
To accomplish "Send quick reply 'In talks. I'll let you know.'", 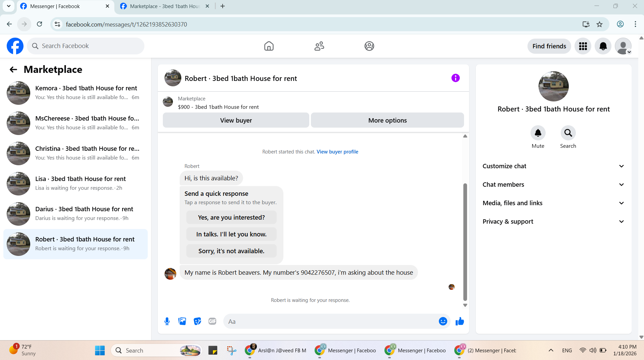I will pos(231,234).
